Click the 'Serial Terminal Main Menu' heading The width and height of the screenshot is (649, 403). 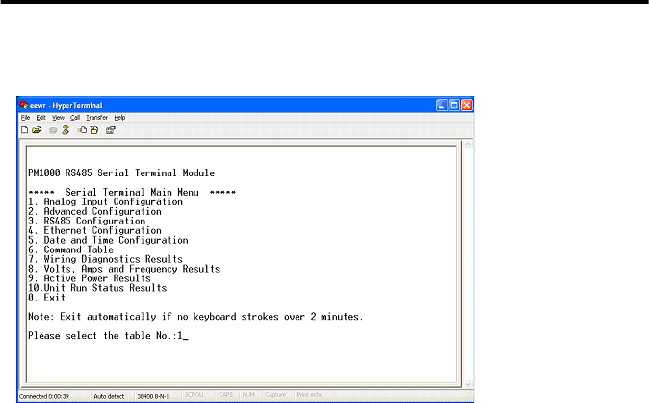[132, 193]
